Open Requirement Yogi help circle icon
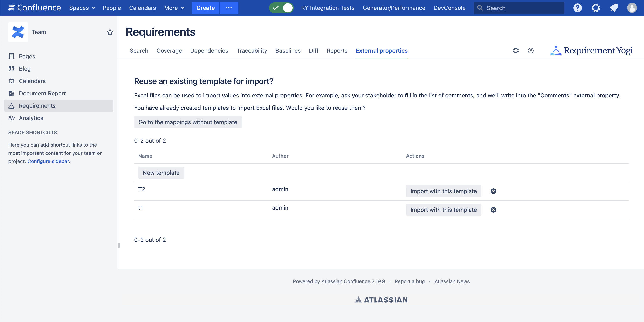 pos(530,51)
